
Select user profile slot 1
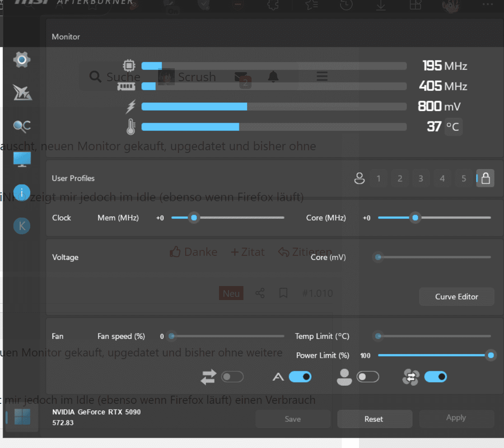click(x=378, y=179)
